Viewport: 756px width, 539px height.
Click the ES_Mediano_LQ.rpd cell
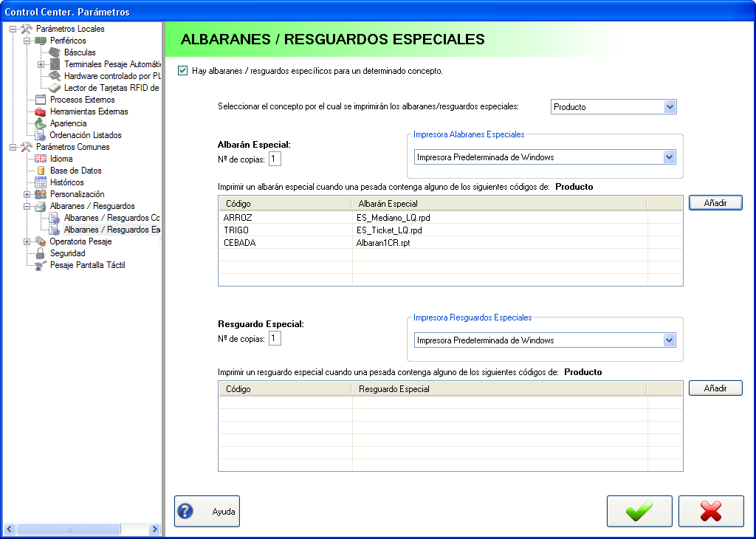click(x=500, y=217)
